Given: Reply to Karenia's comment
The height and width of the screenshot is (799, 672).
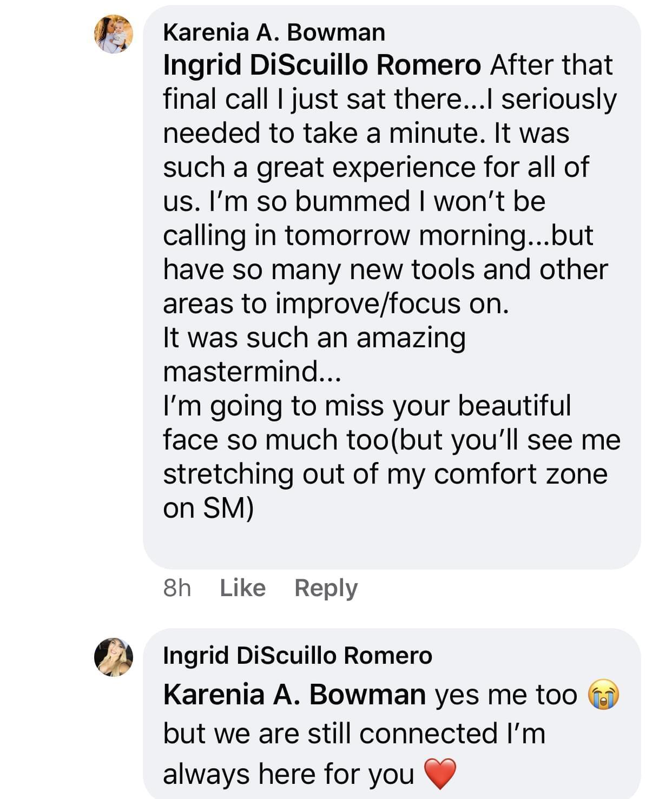Looking at the screenshot, I should (x=326, y=588).
